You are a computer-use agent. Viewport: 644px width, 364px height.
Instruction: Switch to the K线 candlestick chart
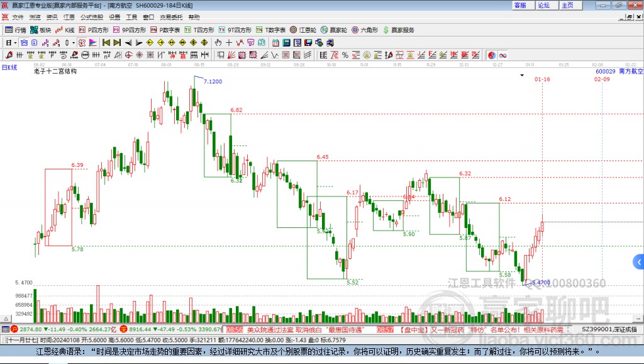pos(65,30)
